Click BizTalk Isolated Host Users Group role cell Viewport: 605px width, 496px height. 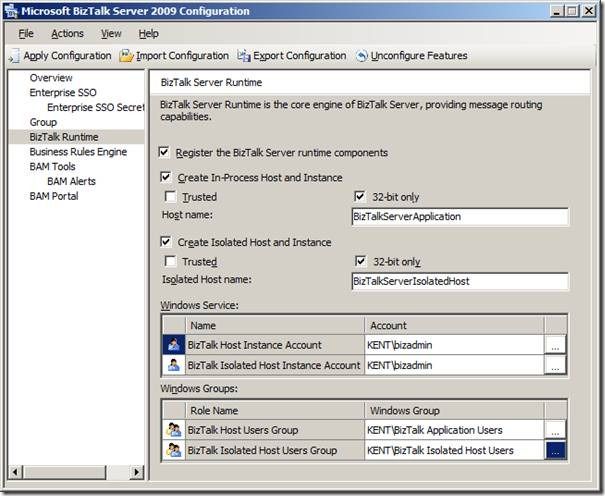[275, 450]
